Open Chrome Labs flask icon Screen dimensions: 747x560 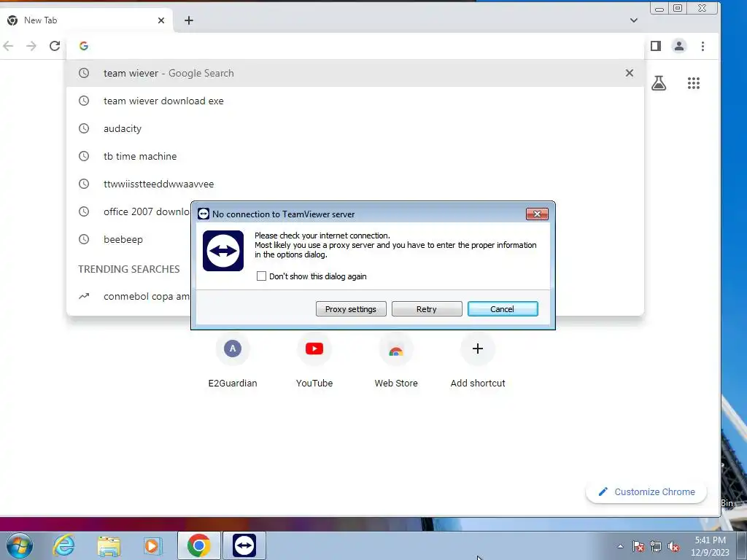click(659, 83)
